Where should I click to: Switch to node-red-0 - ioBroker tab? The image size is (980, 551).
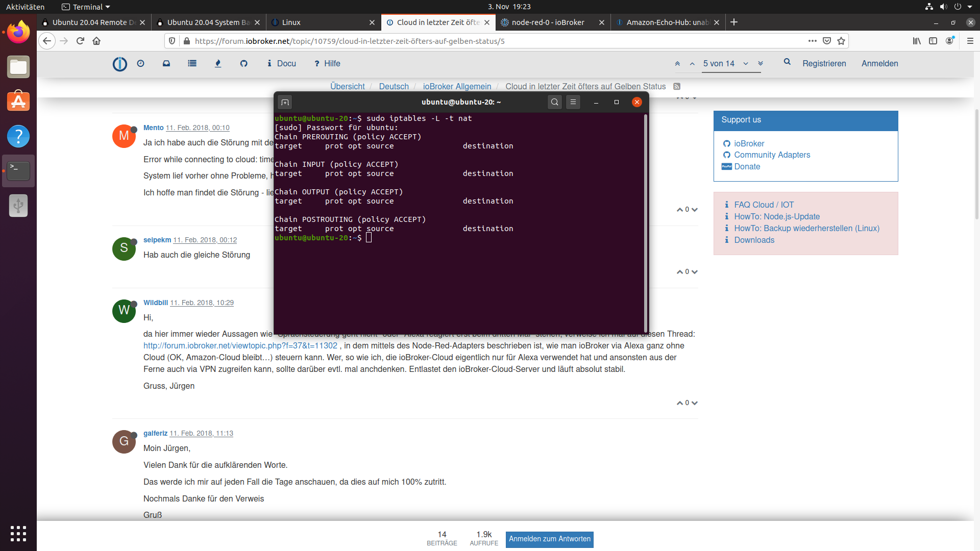click(553, 22)
